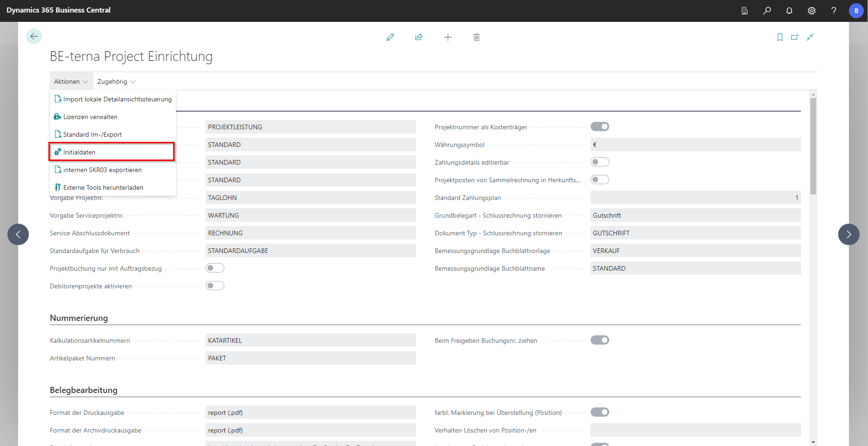This screenshot has height=446, width=868.
Task: Click the Vorgabe Serviceprojektnr. WARTUNG field
Action: coord(310,215)
